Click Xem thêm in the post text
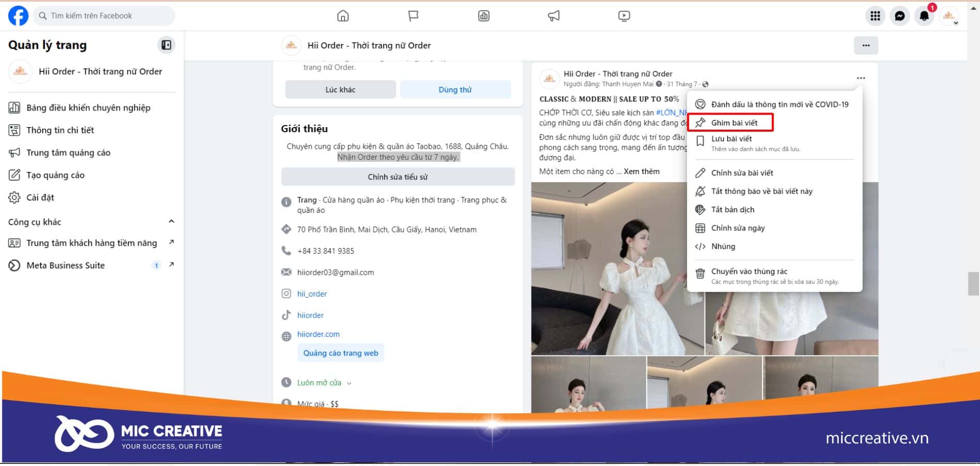 642,172
